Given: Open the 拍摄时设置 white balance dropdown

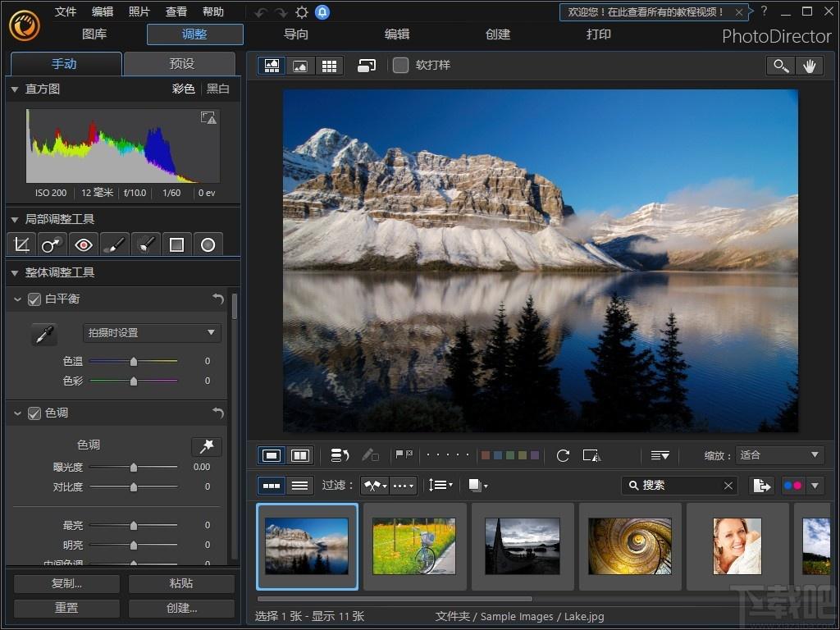Looking at the screenshot, I should 152,333.
